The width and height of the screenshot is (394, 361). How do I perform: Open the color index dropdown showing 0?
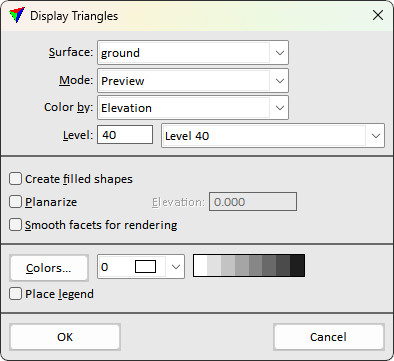point(141,267)
